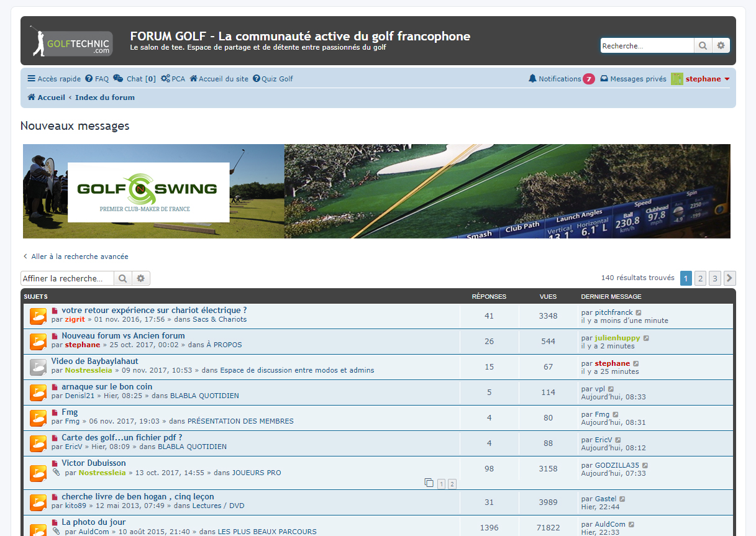The height and width of the screenshot is (536, 756).
Task: Click the Index du forum breadcrumb
Action: (x=105, y=98)
